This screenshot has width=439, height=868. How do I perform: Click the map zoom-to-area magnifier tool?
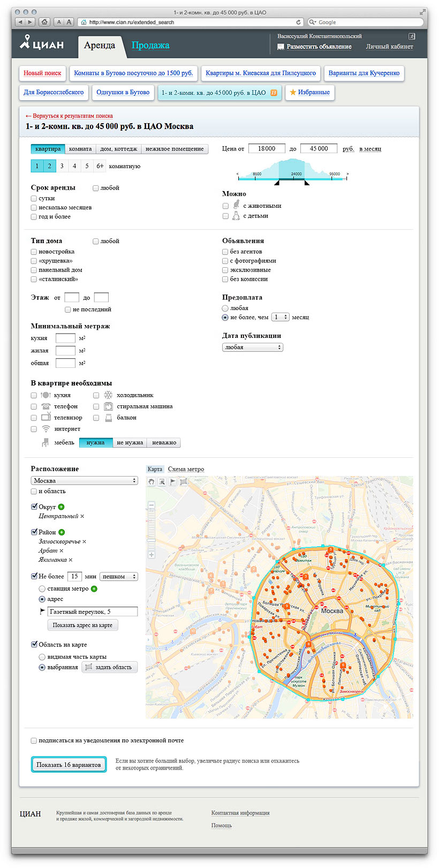162,482
